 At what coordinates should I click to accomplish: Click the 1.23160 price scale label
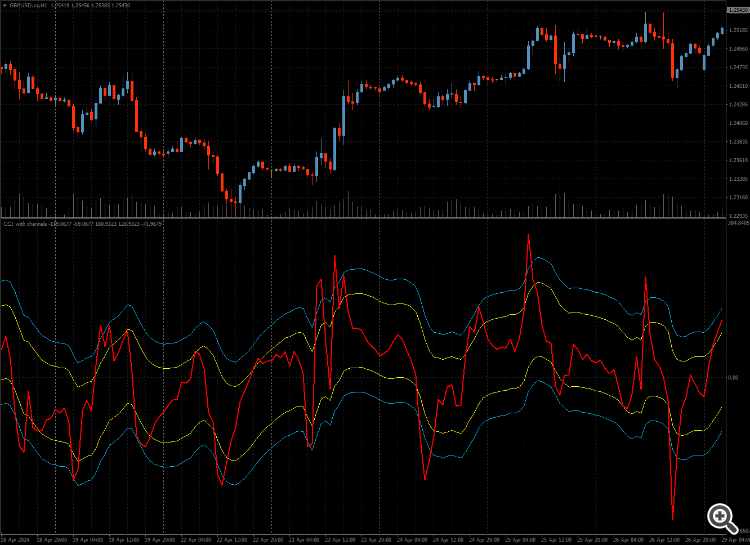738,197
